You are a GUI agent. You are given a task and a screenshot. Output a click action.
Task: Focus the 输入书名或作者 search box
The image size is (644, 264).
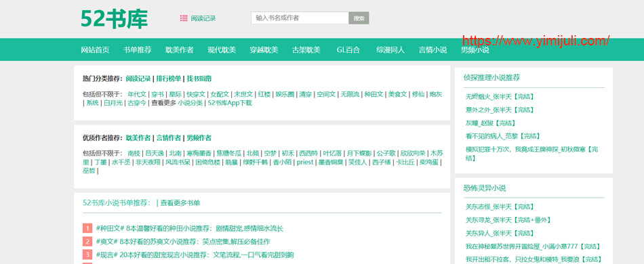tap(300, 18)
